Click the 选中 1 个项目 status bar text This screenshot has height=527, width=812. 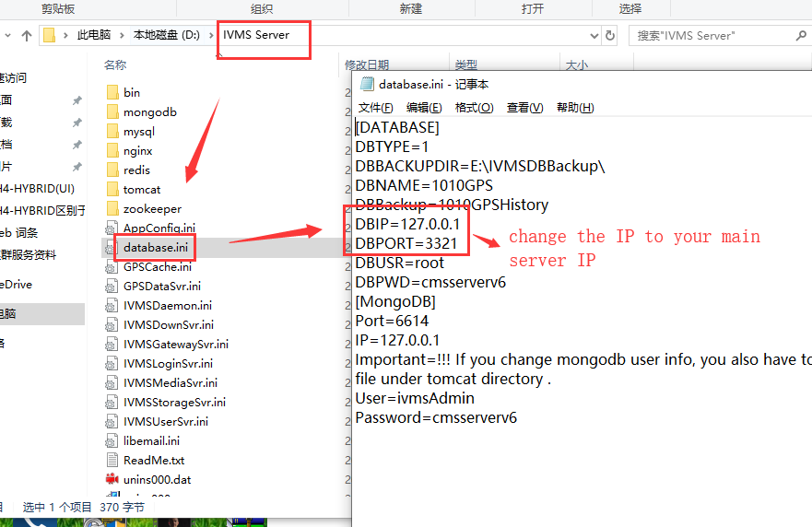[57, 508]
